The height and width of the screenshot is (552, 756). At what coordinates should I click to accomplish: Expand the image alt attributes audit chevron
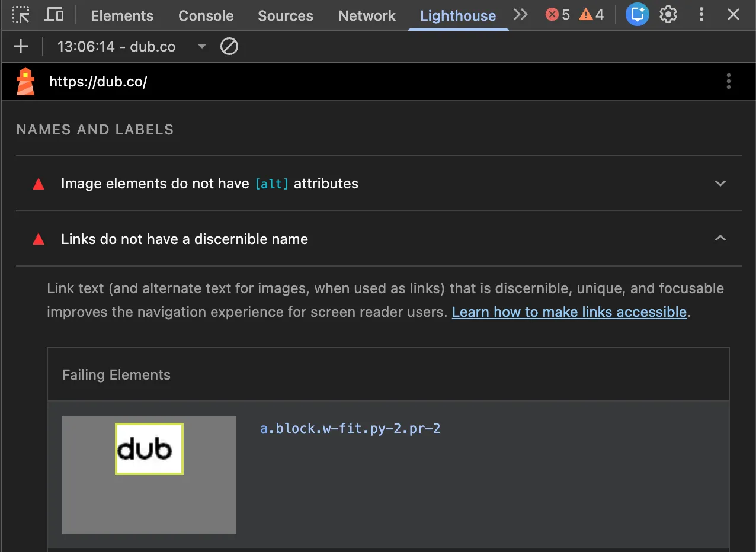pos(720,184)
